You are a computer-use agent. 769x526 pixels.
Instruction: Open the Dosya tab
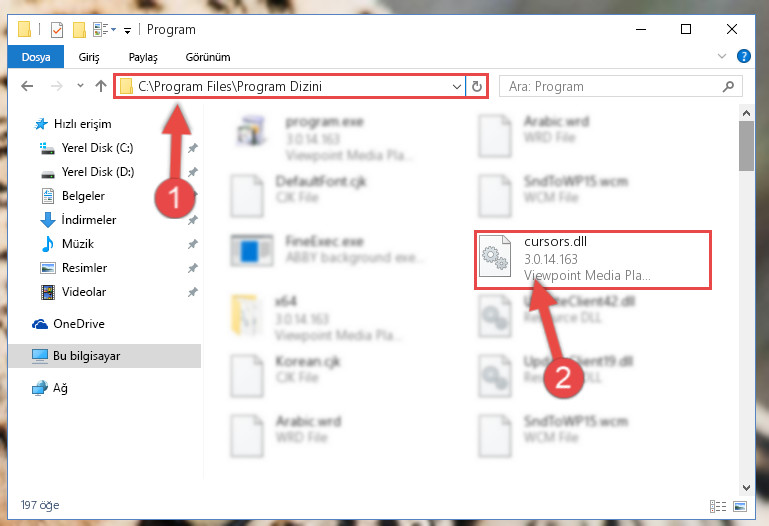(36, 57)
